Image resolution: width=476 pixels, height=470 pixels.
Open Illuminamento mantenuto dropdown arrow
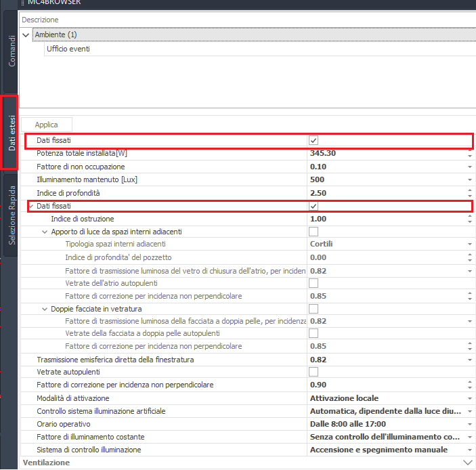click(x=470, y=179)
